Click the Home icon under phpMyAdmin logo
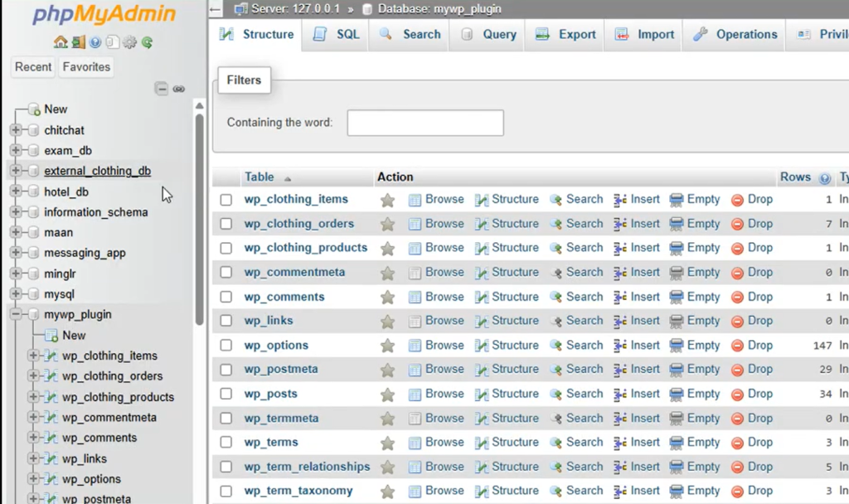 point(60,42)
